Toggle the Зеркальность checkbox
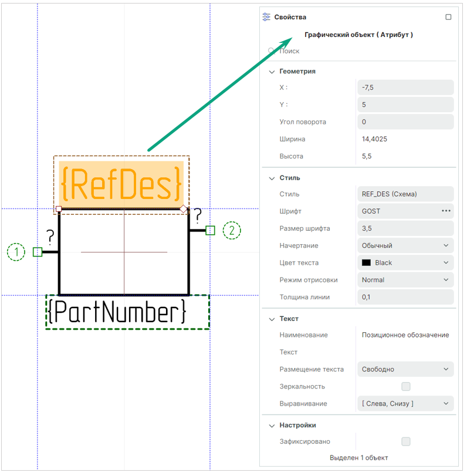This screenshot has height=476, width=467. click(406, 386)
